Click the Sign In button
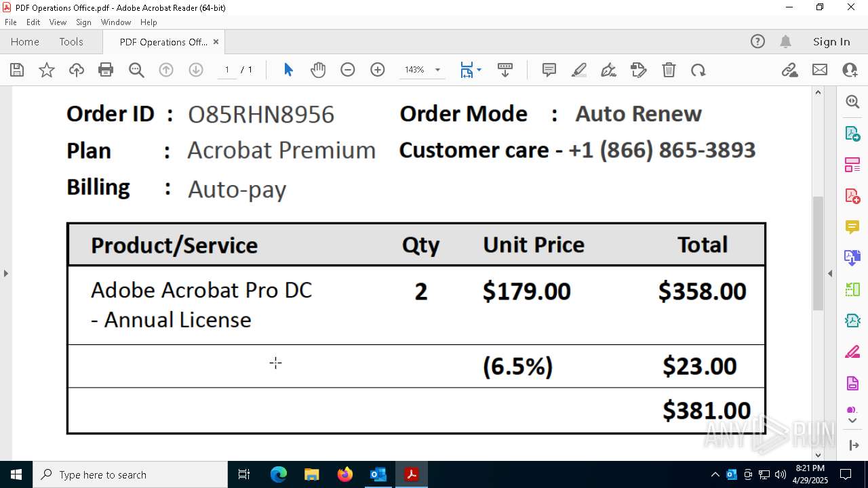Viewport: 868px width, 488px height. (831, 41)
